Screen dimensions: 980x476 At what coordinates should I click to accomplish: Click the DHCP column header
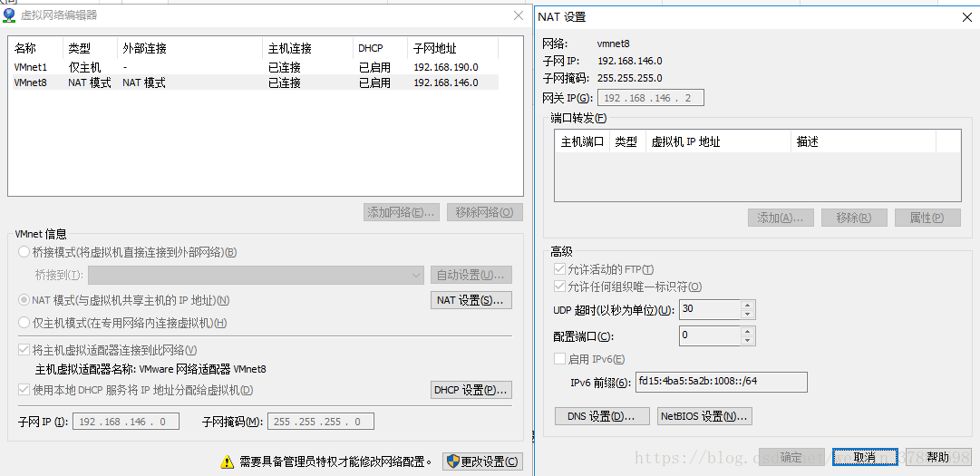381,48
